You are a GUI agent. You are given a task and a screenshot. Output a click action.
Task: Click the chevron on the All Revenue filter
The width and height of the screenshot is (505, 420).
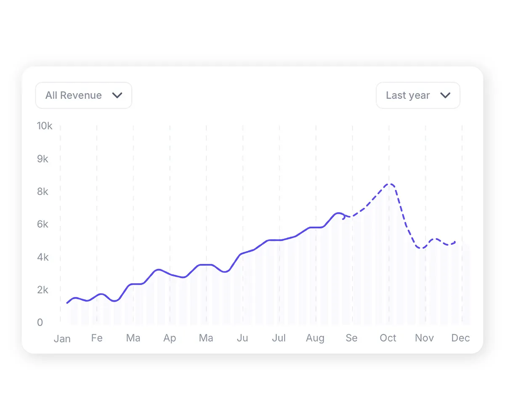(117, 95)
